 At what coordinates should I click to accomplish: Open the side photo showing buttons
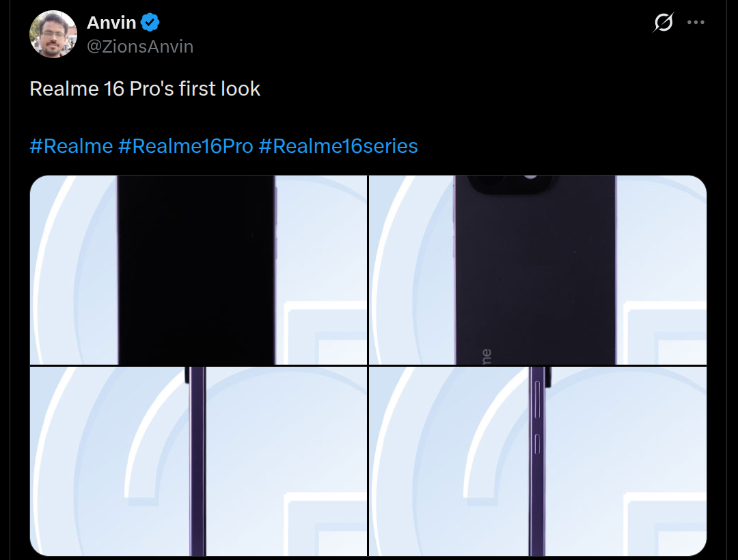[537, 462]
